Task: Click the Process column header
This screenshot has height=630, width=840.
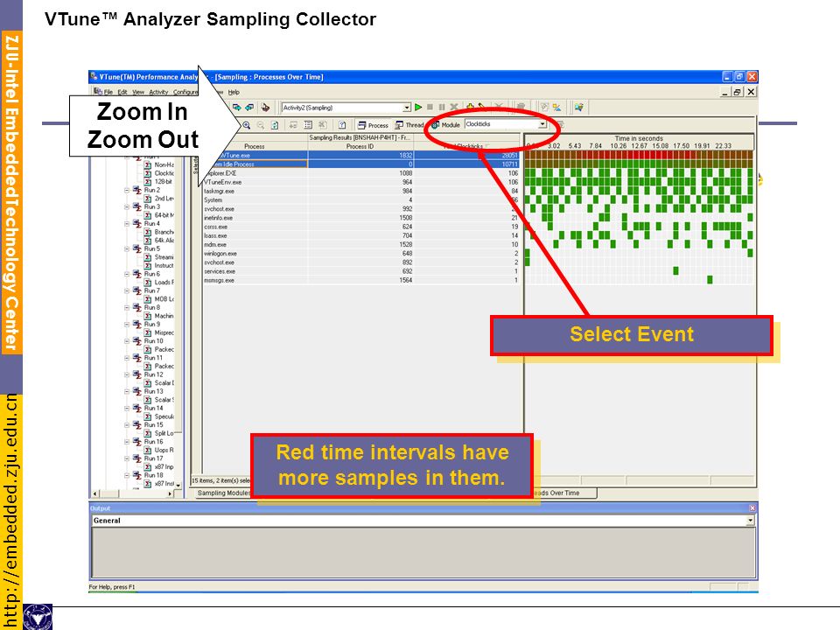Action: pos(255,146)
